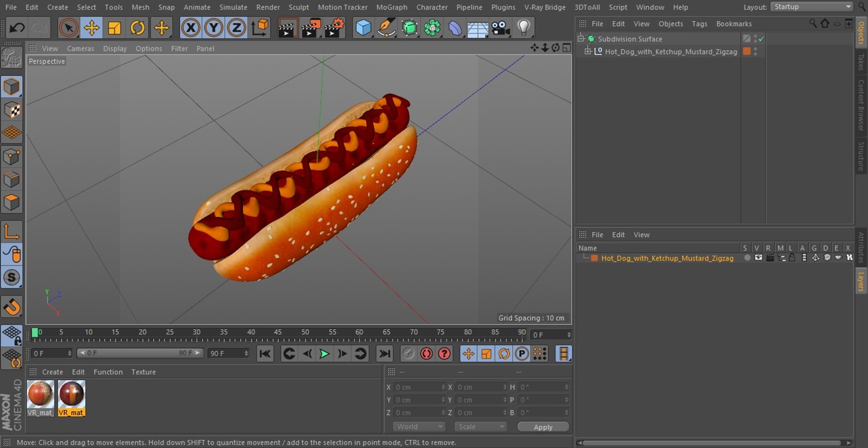Toggle layer visibility eye for Hot_Dog layer
Viewport: 868px width, 448px height.
pos(759,258)
